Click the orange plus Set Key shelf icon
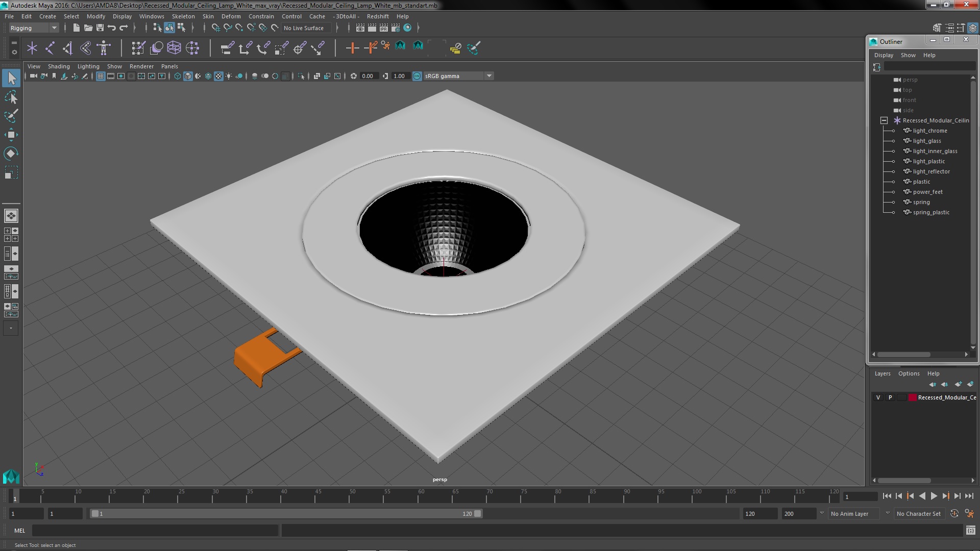 (x=352, y=48)
